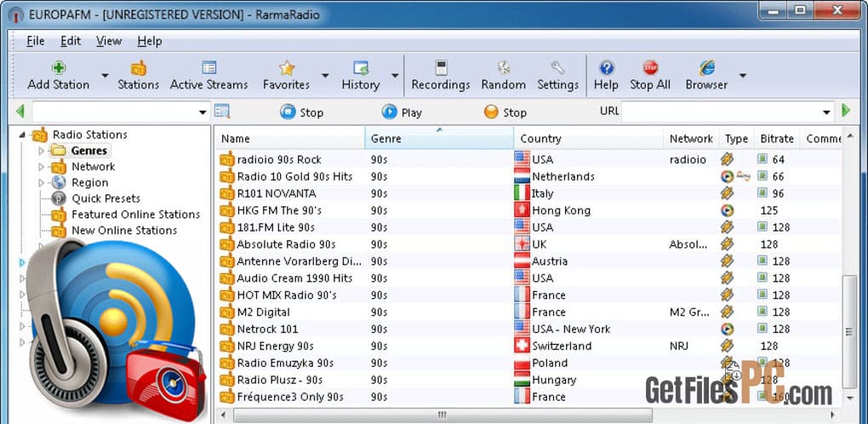Open the station search combo box dropdown
Screen dimensions: 868x424
pyautogui.click(x=203, y=112)
